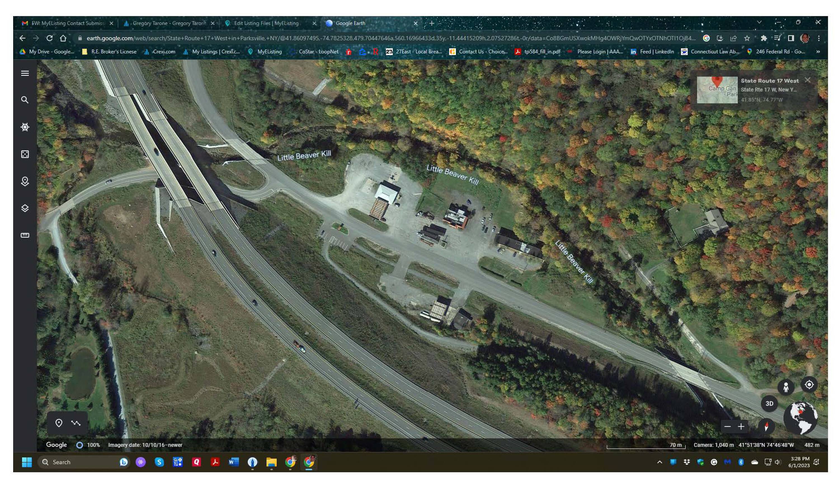Click the State Route 17 West card thumbnail

click(717, 90)
